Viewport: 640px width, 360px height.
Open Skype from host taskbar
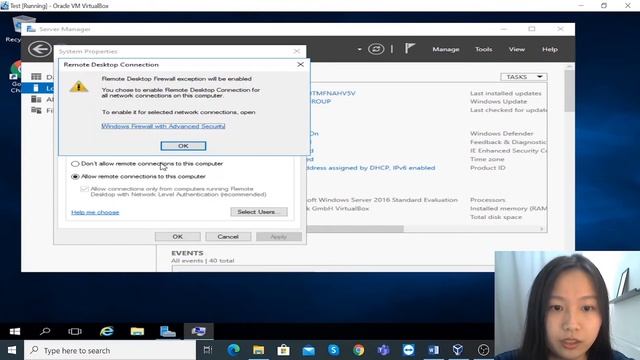tap(333, 350)
